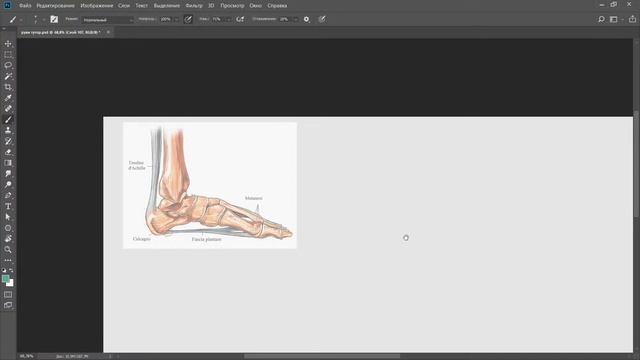The image size is (640, 360).
Task: Swap foreground and background colors
Action: tap(11, 270)
